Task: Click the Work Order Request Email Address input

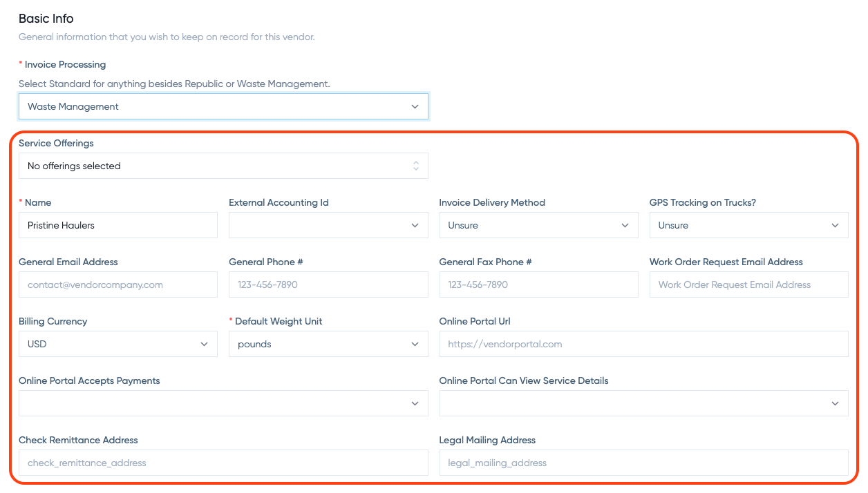Action: click(749, 284)
